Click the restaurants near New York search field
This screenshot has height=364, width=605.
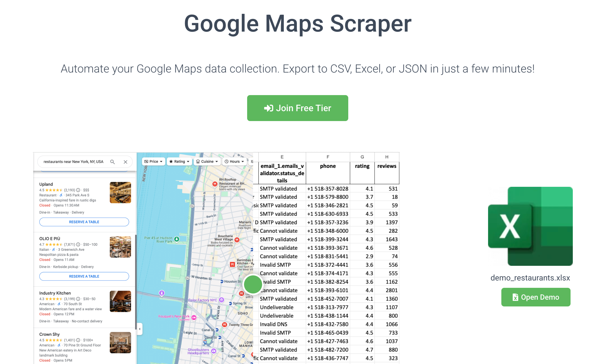pos(73,162)
